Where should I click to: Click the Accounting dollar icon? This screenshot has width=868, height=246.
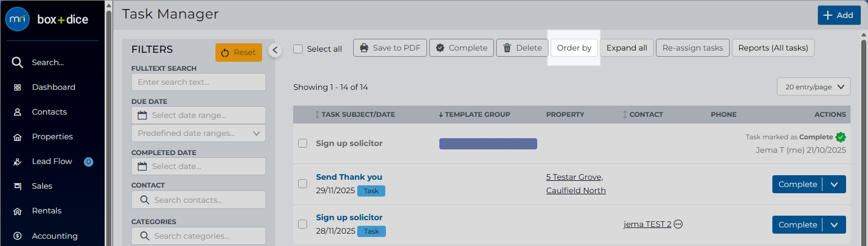click(x=17, y=236)
